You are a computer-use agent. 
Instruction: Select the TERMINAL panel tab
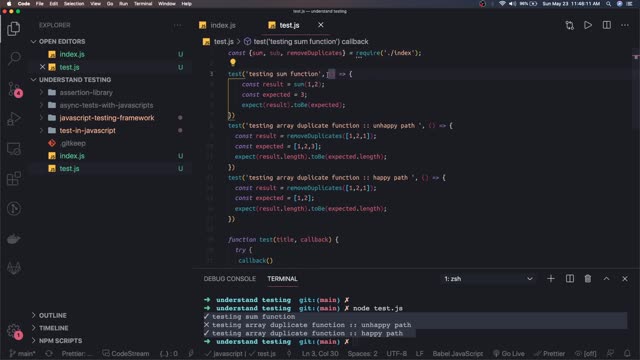(282, 279)
